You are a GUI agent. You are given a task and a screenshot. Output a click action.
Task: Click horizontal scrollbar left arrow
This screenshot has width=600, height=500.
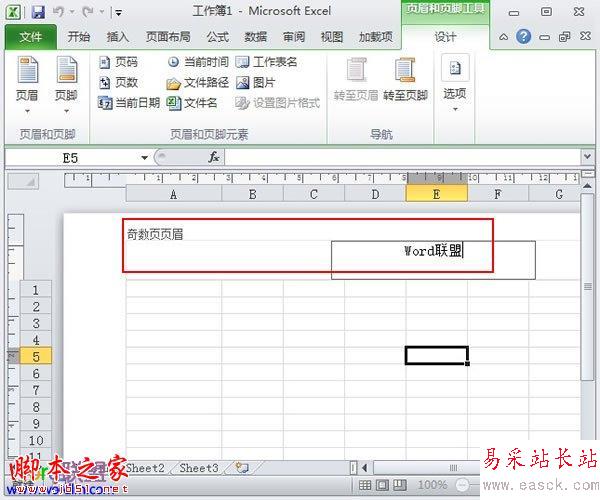point(365,468)
